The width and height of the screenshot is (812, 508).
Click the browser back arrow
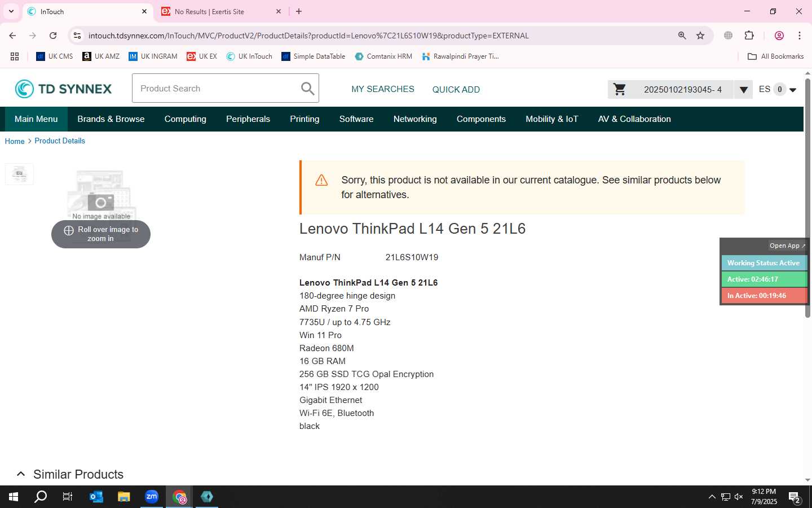[x=12, y=36]
